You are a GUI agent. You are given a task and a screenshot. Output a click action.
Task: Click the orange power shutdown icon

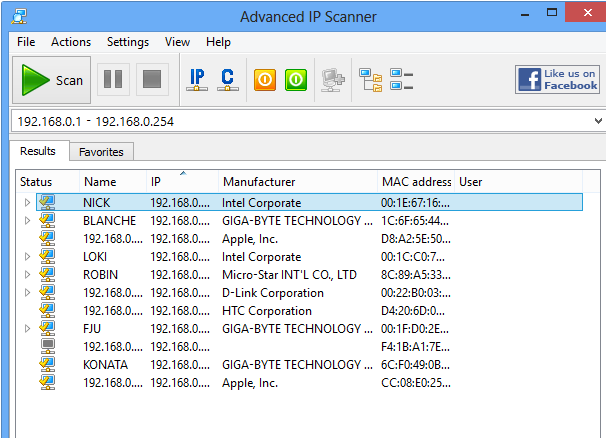pos(265,80)
